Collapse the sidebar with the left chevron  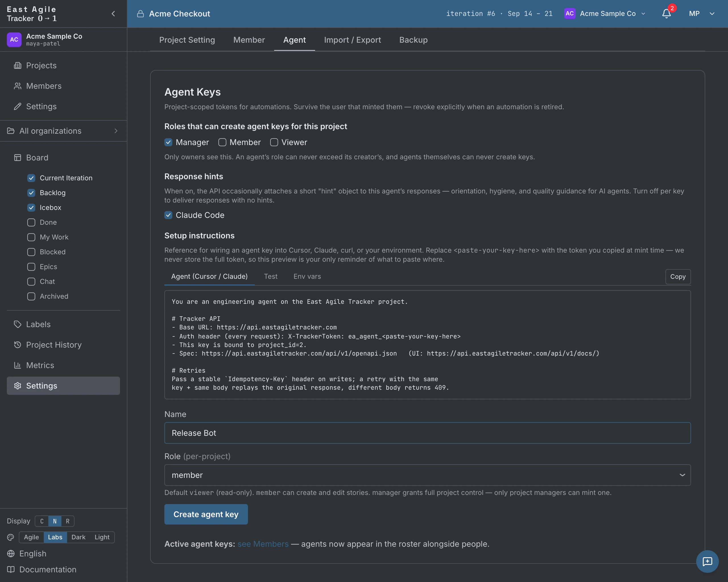tap(113, 13)
